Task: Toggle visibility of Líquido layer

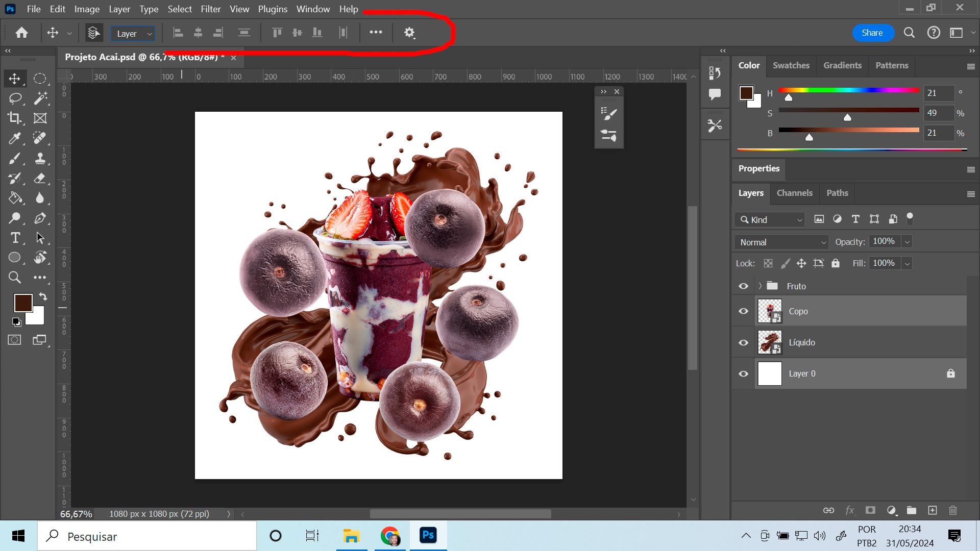Action: tap(744, 342)
